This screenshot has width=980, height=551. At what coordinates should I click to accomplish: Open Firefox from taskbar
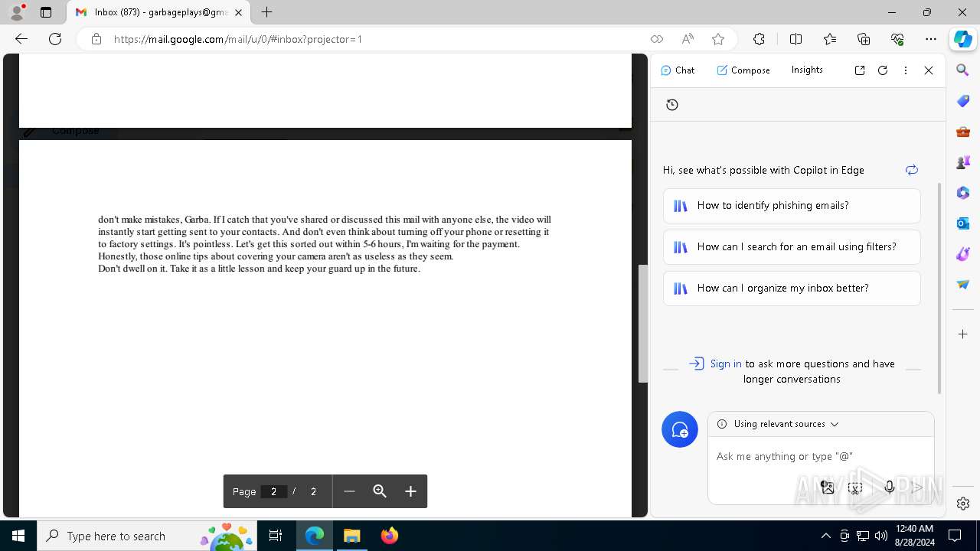(x=389, y=536)
